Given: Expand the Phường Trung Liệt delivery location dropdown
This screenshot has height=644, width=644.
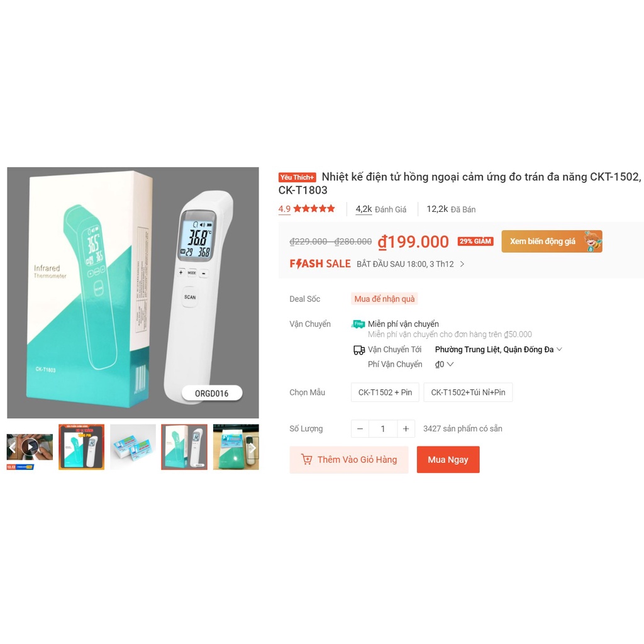Looking at the screenshot, I should click(x=498, y=350).
